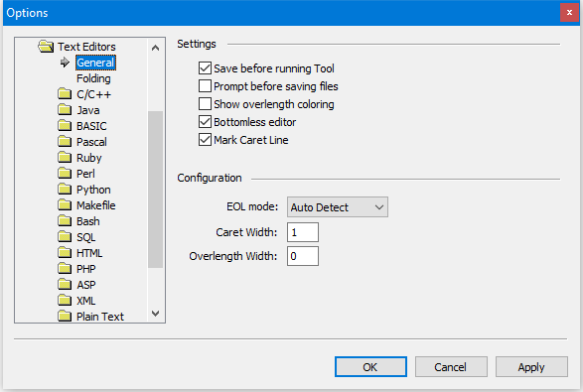Click the Apply button
Viewport: 583px width, 392px height.
pyautogui.click(x=531, y=367)
